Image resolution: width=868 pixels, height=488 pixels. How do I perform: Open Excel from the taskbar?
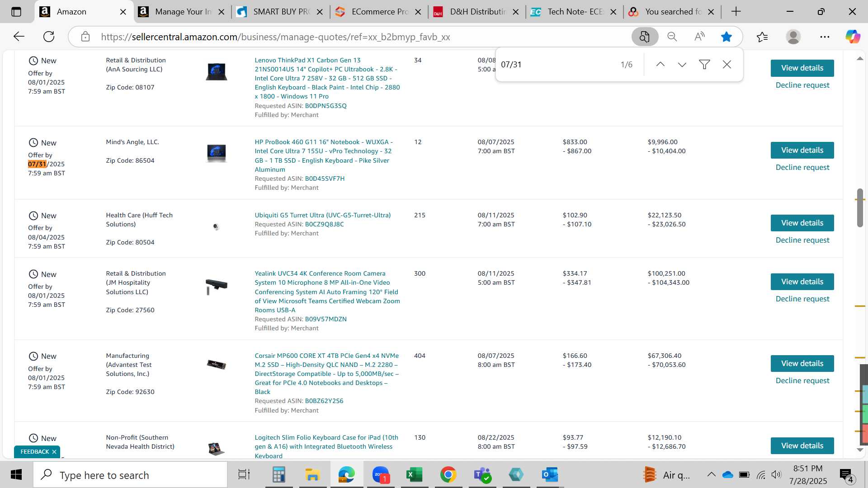414,475
